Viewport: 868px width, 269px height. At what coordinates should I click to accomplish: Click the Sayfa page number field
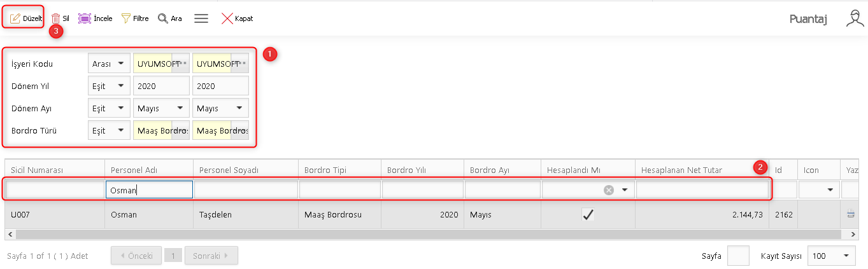[x=738, y=256]
